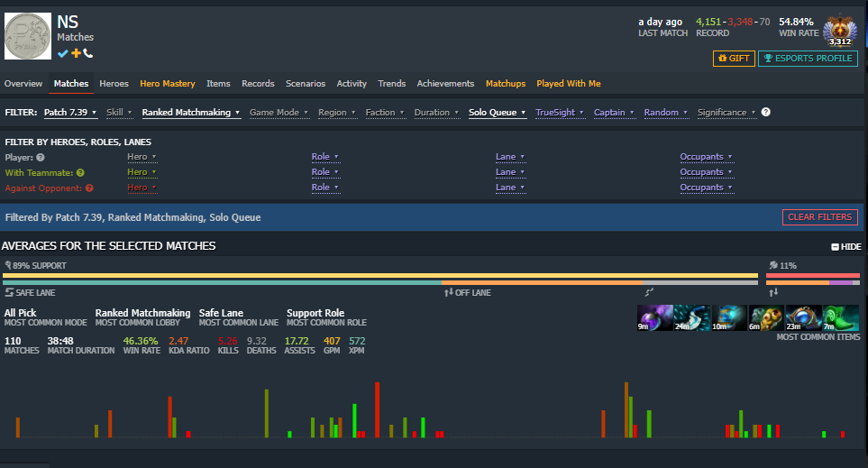Open the Matchups tab
The image size is (868, 468).
[x=506, y=84]
